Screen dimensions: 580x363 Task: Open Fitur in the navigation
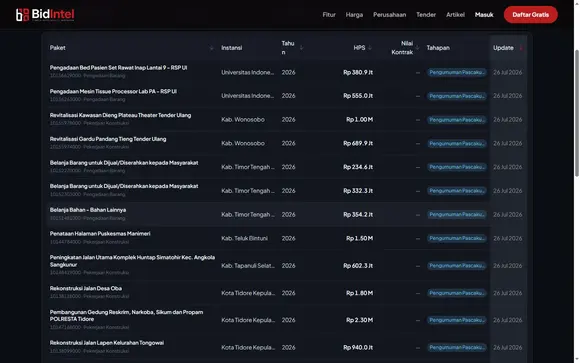[329, 15]
